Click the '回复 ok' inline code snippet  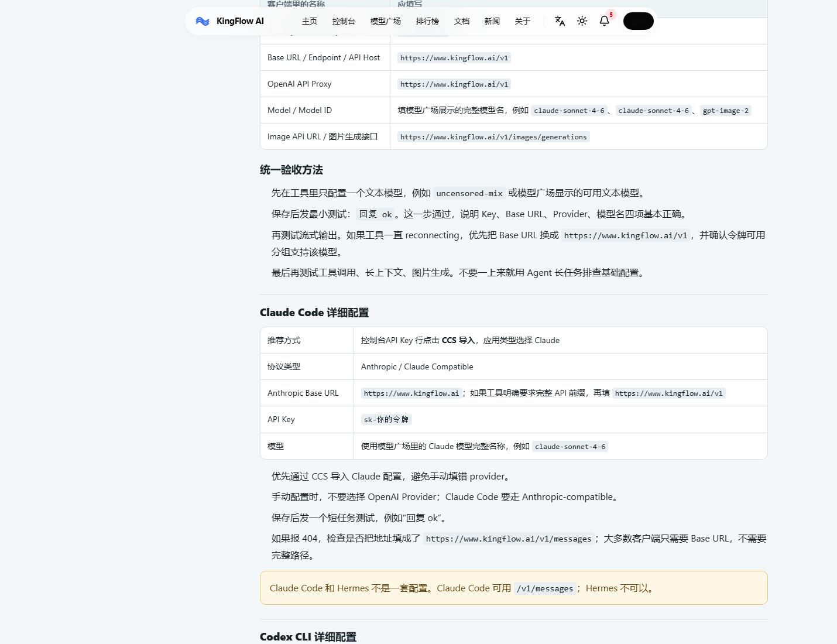click(x=375, y=214)
